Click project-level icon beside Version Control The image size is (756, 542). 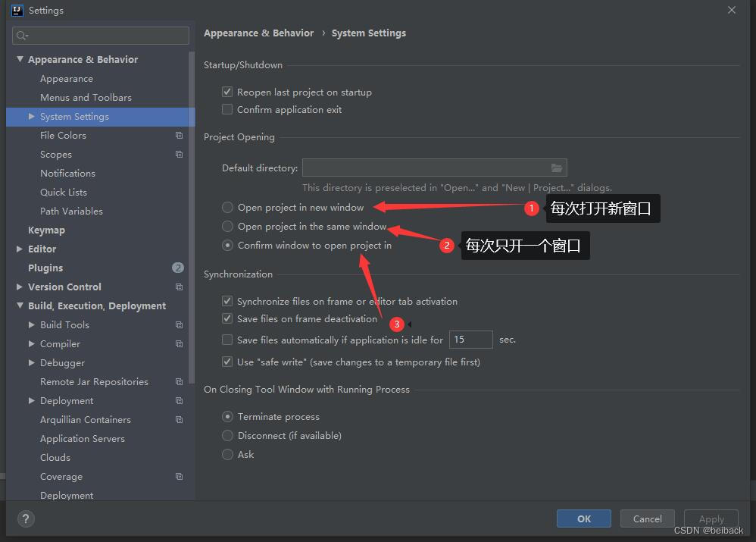click(179, 287)
